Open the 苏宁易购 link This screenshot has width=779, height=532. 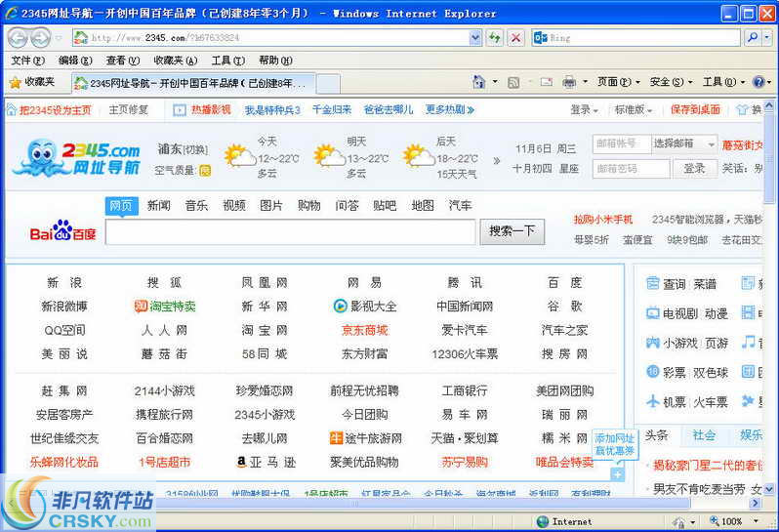(465, 463)
